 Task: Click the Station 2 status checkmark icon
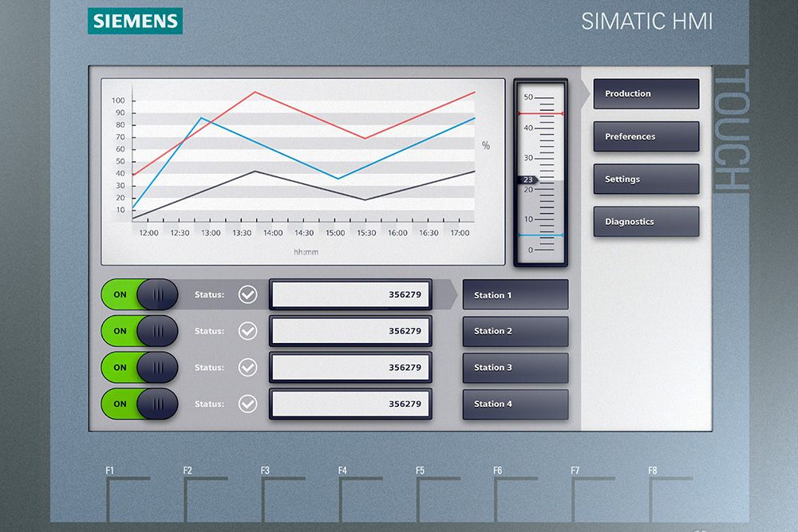(247, 331)
